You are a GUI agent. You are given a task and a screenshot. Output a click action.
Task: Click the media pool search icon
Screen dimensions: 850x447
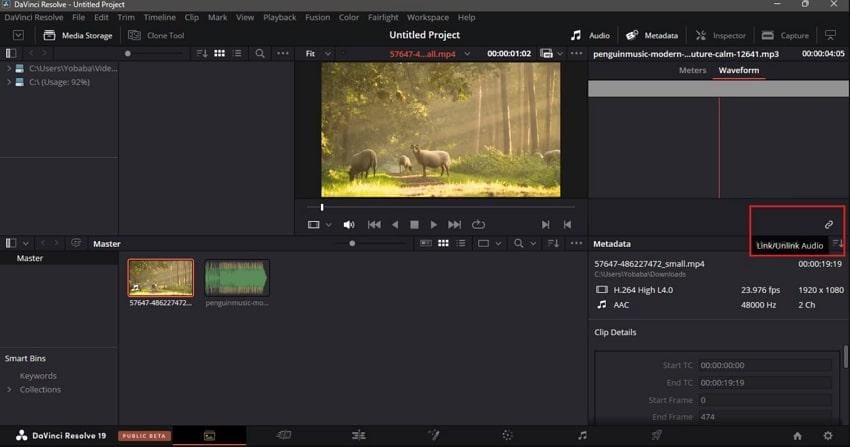519,243
